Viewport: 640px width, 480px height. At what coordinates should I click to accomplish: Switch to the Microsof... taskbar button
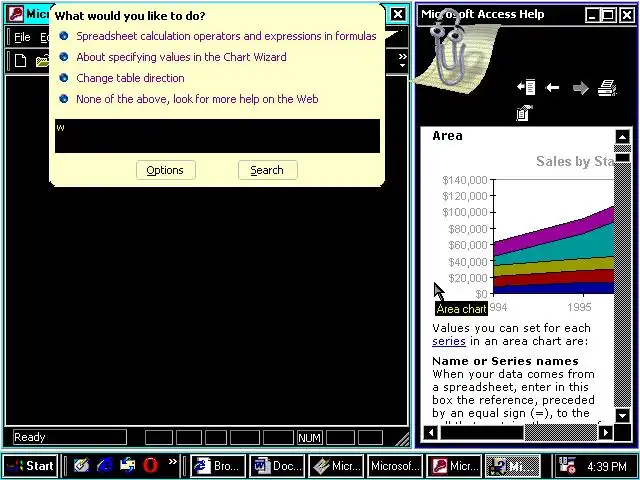[395, 466]
